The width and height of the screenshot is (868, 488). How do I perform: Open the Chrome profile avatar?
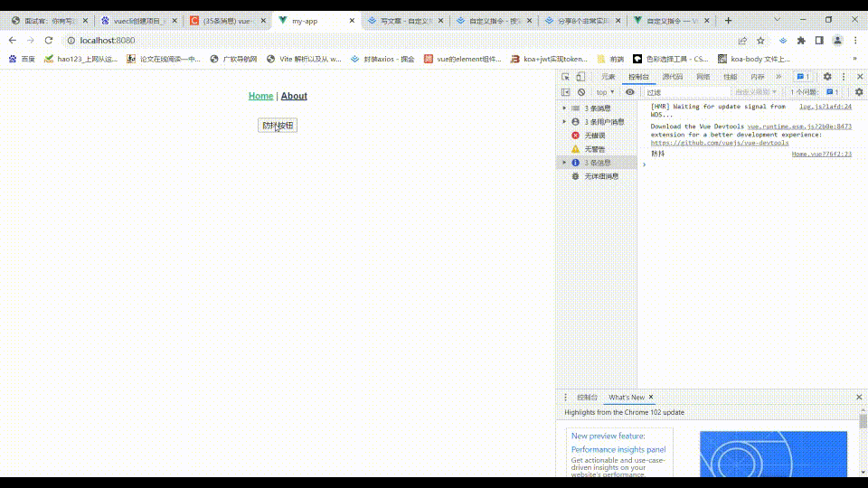[837, 41]
